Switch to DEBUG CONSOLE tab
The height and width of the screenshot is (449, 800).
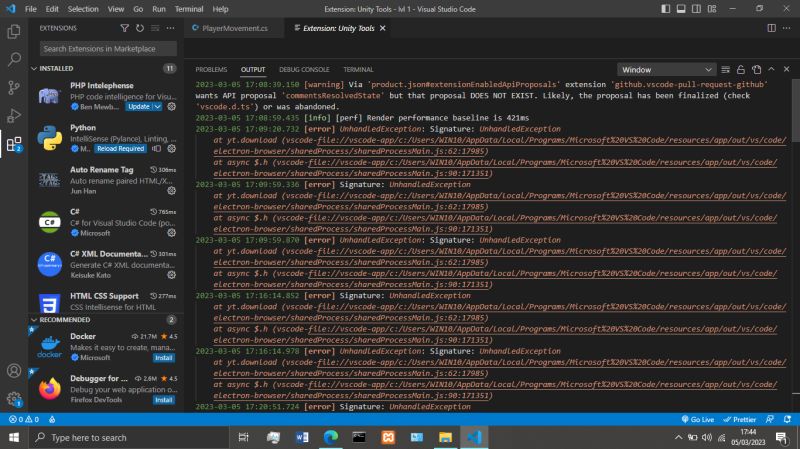coord(304,69)
